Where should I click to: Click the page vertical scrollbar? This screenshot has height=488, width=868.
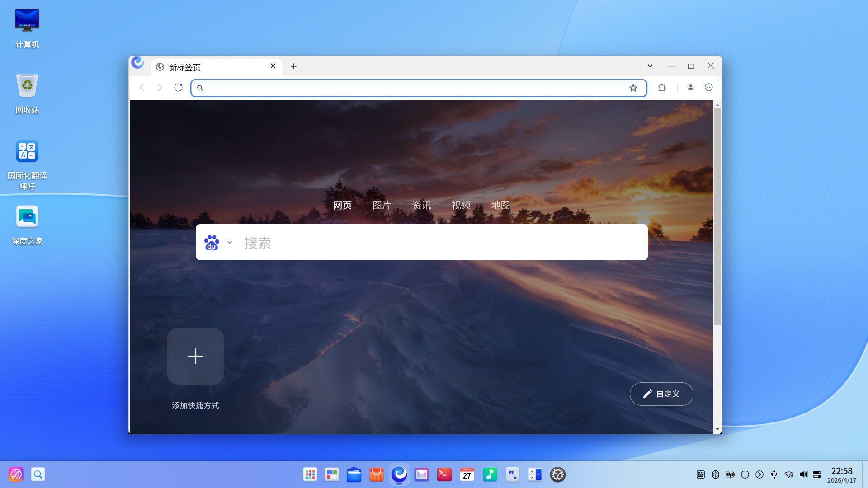tap(717, 217)
